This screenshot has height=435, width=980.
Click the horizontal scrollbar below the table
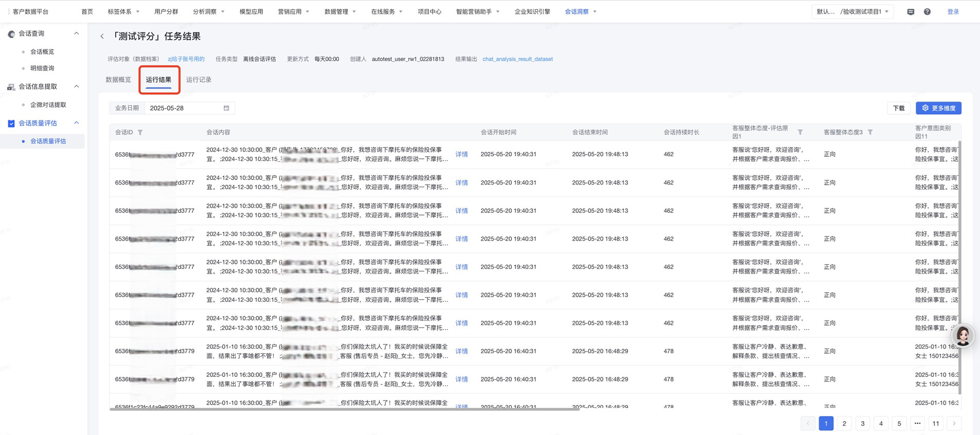pos(345,409)
